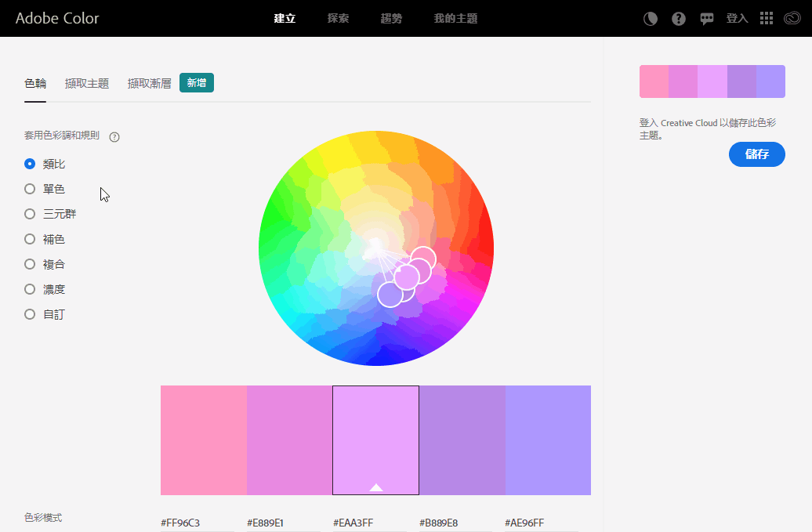Select the 補色 harmony option
Screen dimensions: 812x532
(30, 239)
